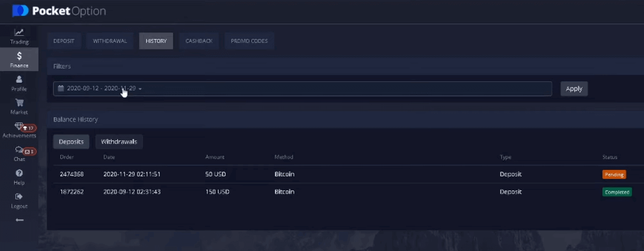
Task: Click the 150 USD amount
Action: click(217, 192)
